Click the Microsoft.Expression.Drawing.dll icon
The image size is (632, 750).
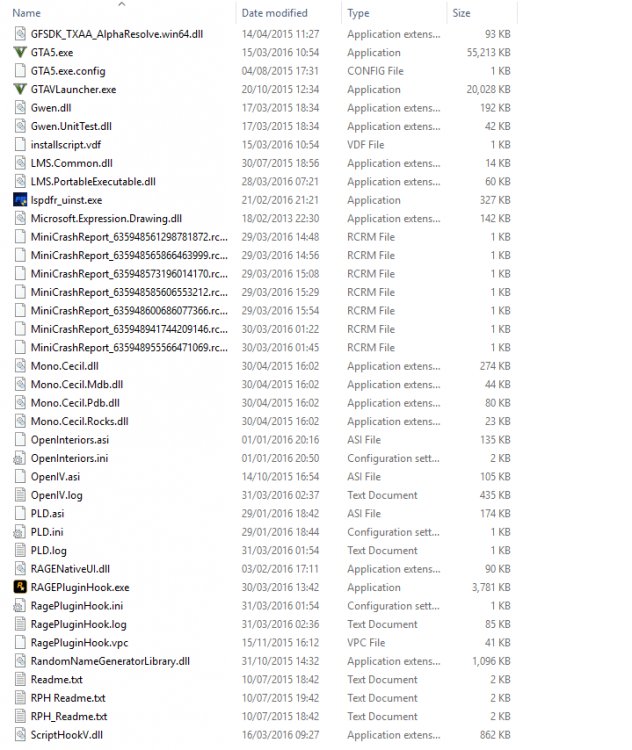[x=20, y=218]
